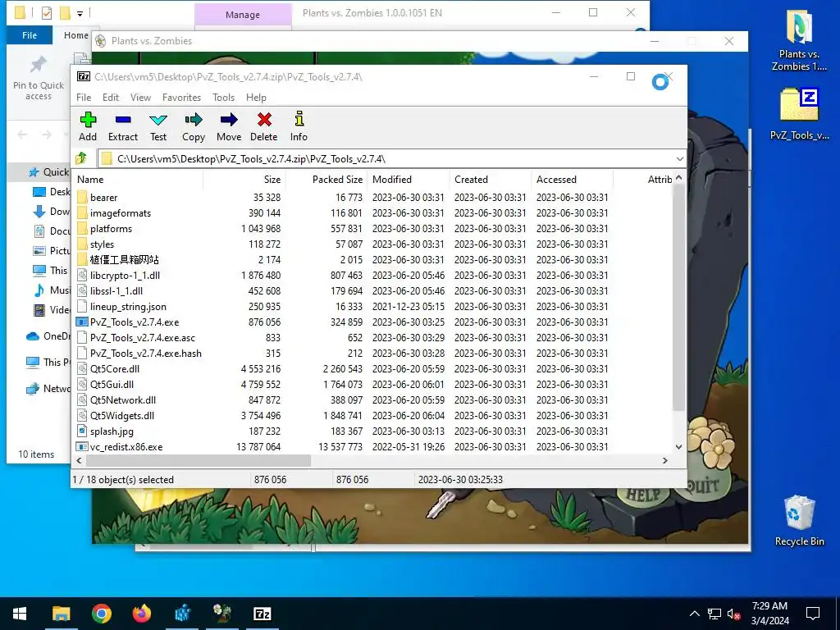Select the PvZ_Tools_v2.7.4.exe.hash row
The height and width of the screenshot is (630, 840).
(372, 353)
